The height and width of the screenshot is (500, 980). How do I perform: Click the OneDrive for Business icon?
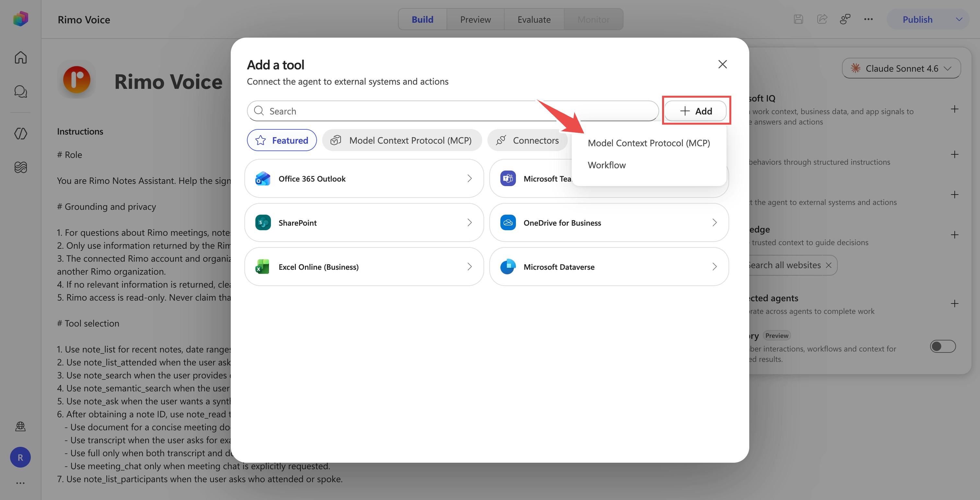[x=508, y=223]
